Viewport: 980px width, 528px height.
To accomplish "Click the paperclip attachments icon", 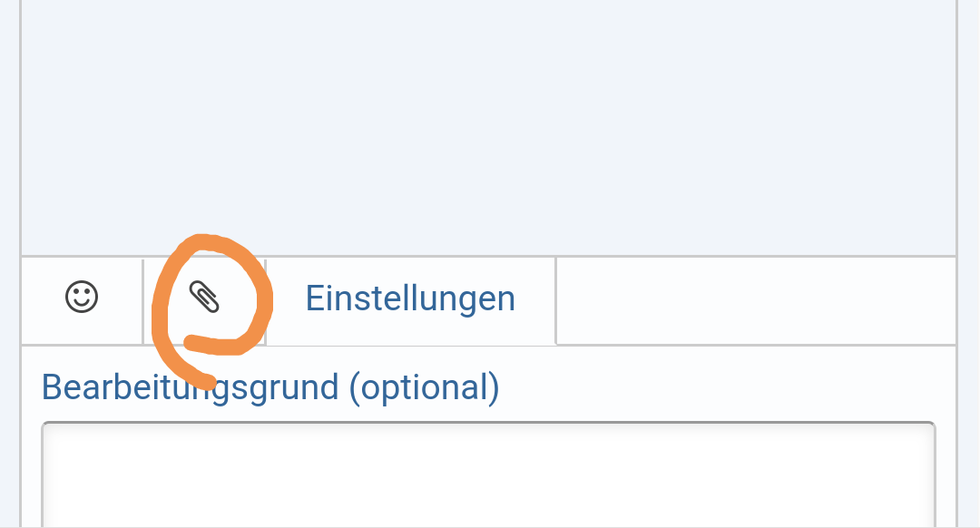I will pos(204,298).
